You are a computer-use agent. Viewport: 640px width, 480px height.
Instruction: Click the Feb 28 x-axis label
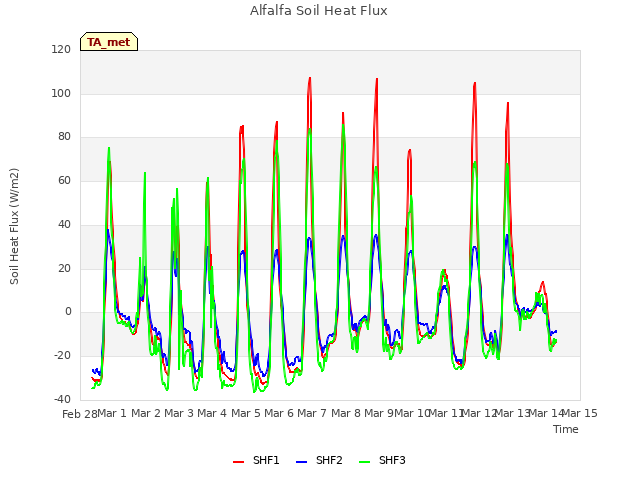point(80,414)
